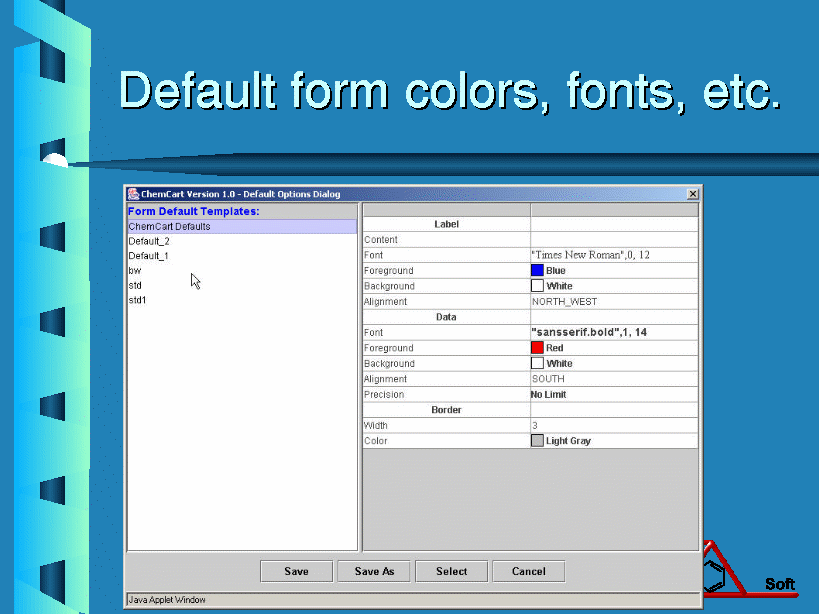Click the No Limit precision value
Image resolution: width=819 pixels, height=614 pixels.
[548, 394]
